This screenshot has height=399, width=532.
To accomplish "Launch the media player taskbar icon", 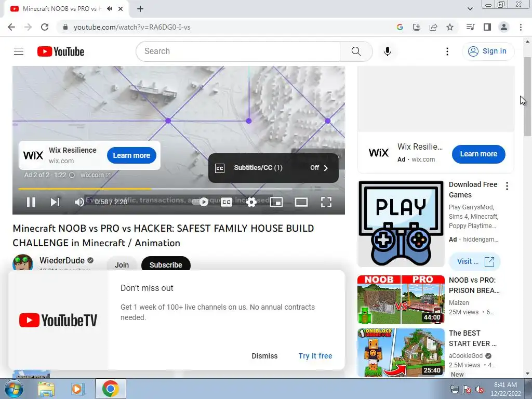I will point(77,389).
